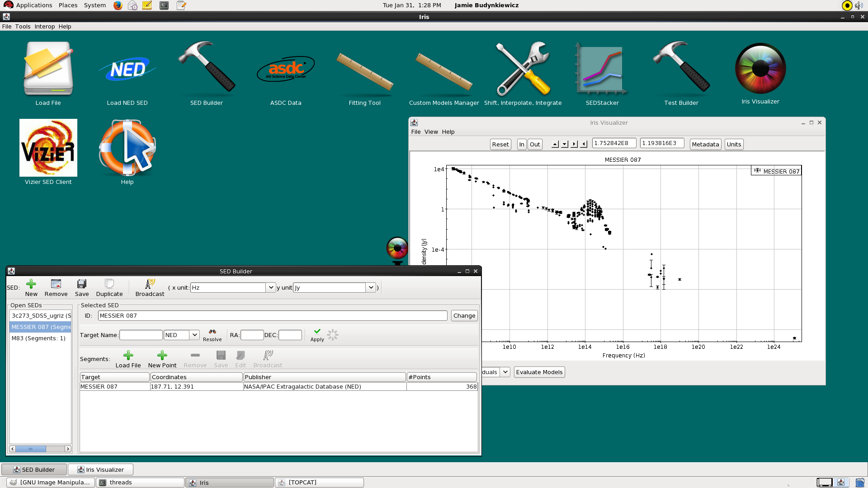
Task: Add a New Point segment
Action: pyautogui.click(x=162, y=359)
